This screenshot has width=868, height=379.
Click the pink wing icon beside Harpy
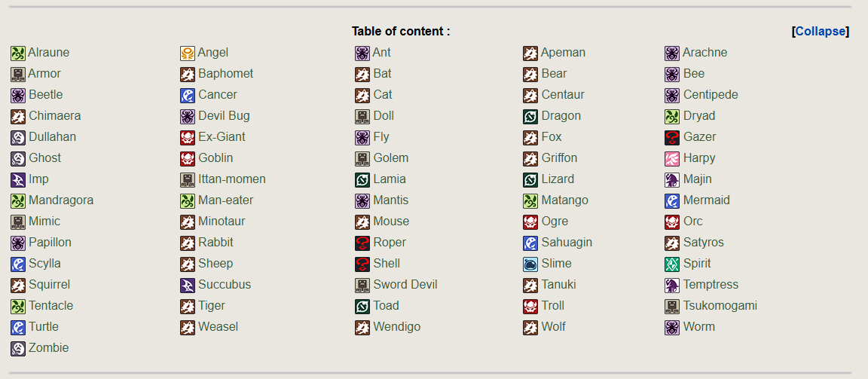click(x=672, y=158)
